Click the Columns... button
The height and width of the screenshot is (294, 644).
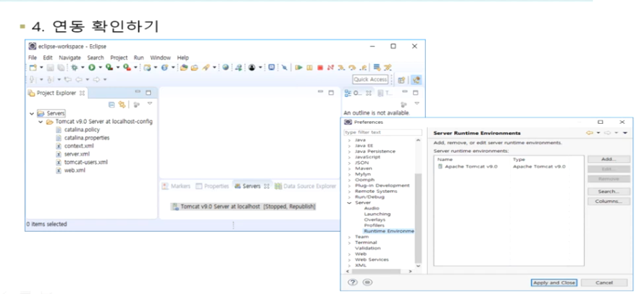tap(609, 201)
